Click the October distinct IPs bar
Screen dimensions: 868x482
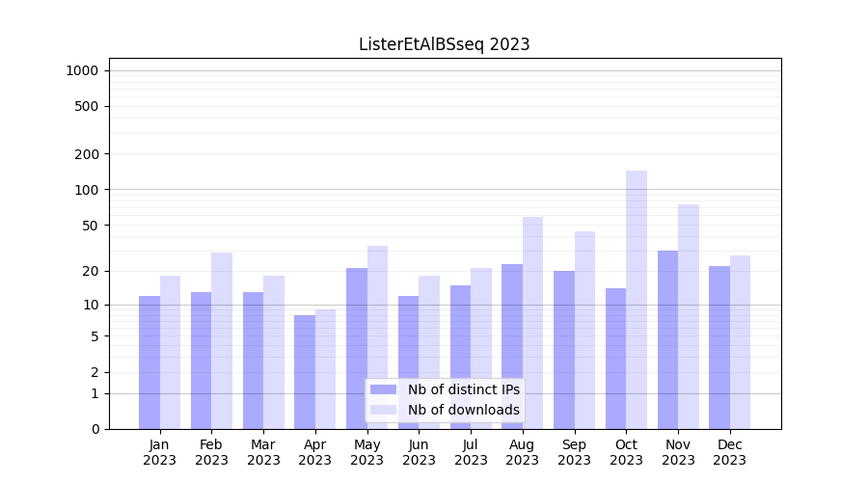[615, 358]
